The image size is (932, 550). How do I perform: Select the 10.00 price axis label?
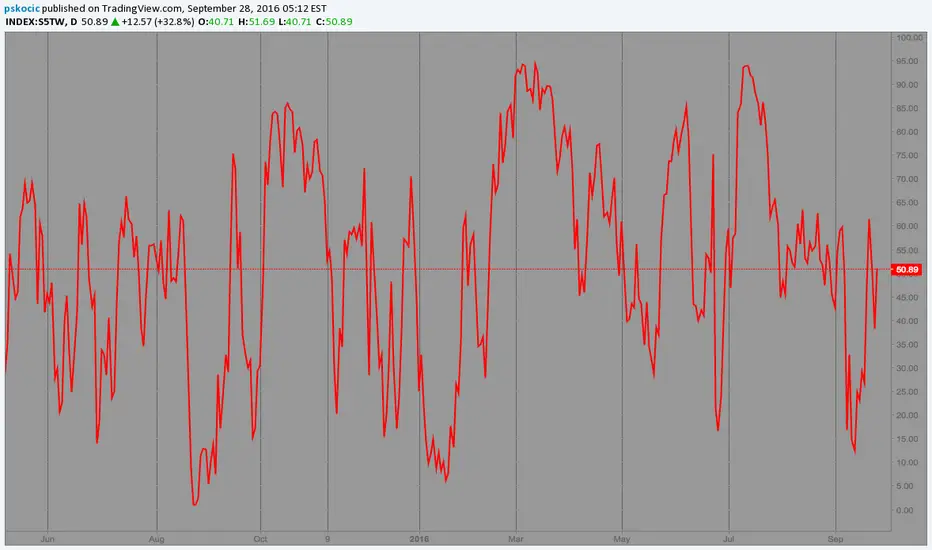907,463
